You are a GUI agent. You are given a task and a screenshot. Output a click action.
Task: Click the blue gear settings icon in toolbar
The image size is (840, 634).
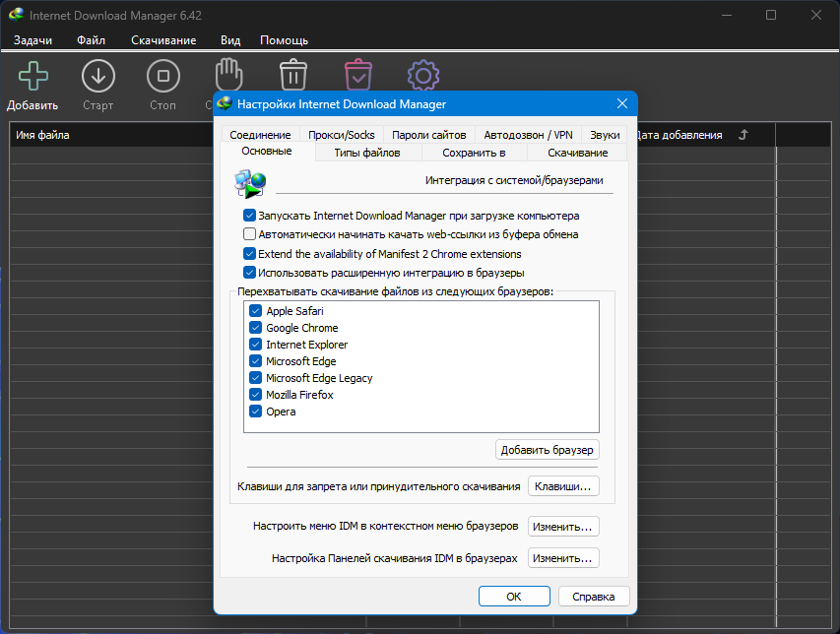tap(423, 76)
